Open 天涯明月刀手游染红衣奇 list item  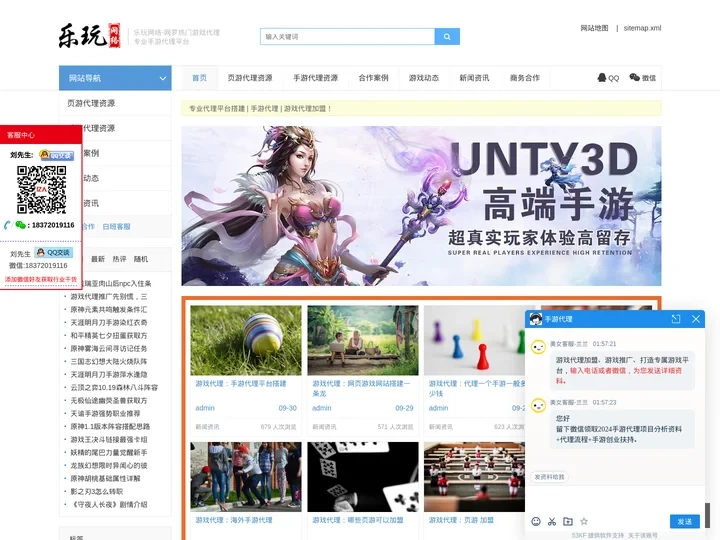(109, 322)
